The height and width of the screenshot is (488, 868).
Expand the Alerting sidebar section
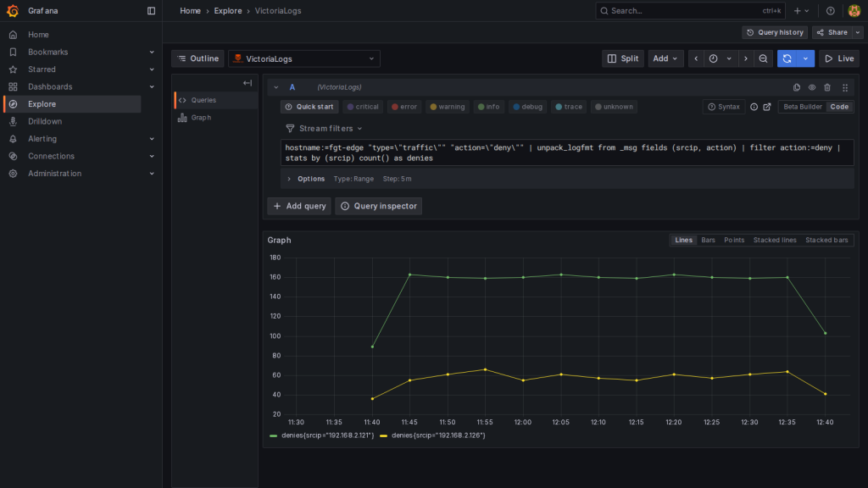(x=152, y=139)
